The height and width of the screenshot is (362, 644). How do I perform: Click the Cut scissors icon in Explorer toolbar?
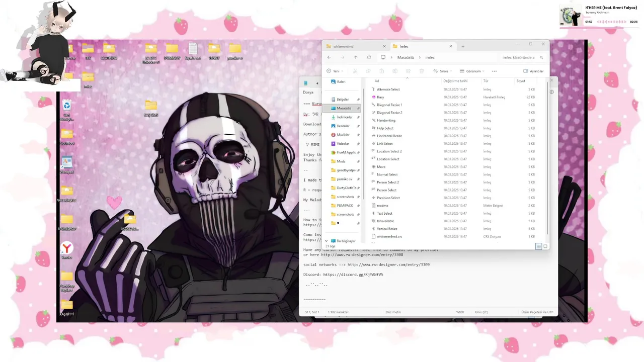(355, 71)
